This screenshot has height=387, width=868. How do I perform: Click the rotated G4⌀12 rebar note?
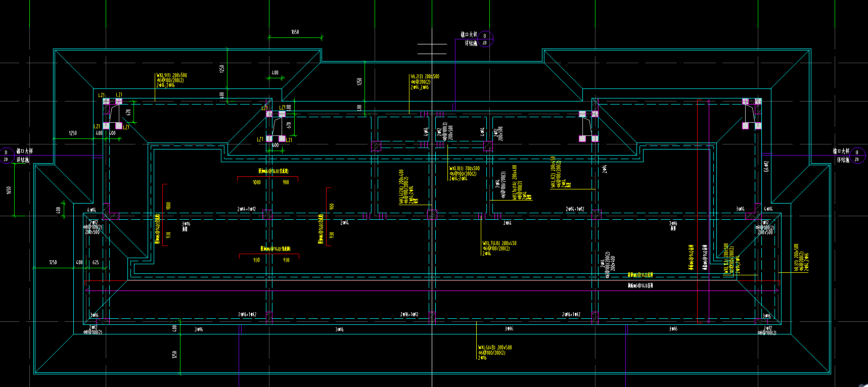click(766, 166)
